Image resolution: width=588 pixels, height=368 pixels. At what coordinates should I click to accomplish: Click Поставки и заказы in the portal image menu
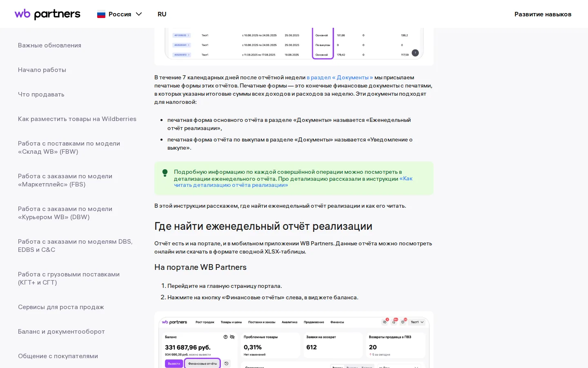coord(262,322)
